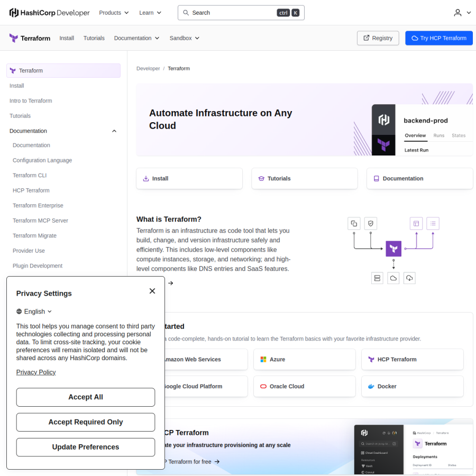Open the Privacy Policy link
Viewport: 476px width, 476px height.
(x=36, y=372)
